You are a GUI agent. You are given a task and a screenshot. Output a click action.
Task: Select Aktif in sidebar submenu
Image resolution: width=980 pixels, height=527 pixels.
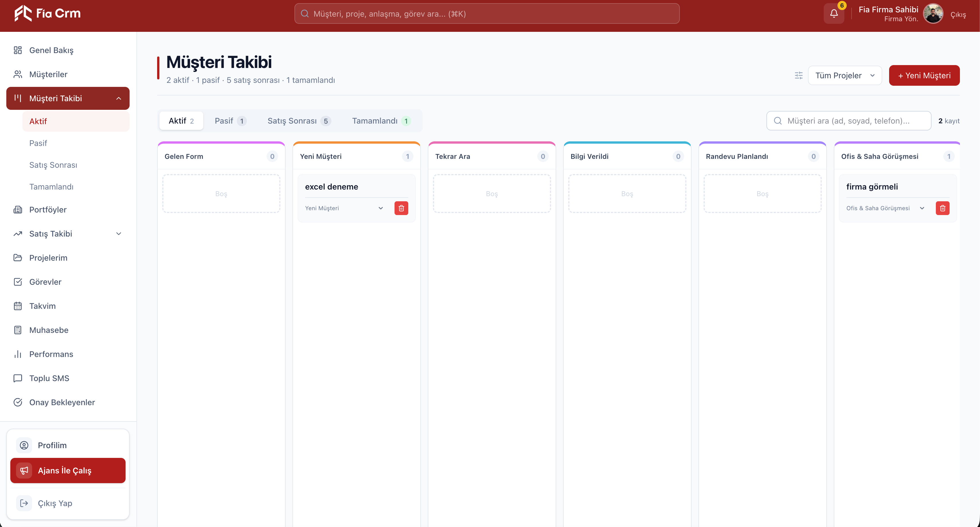[76, 121]
